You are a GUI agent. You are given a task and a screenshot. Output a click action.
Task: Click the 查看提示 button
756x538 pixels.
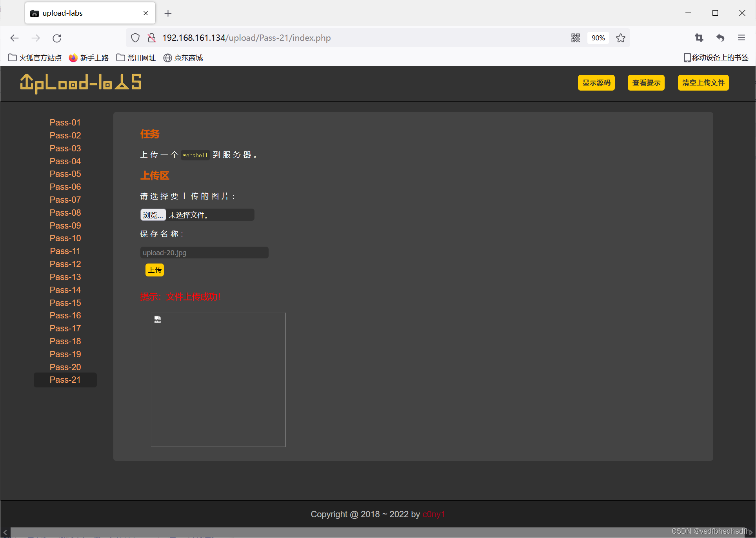646,83
